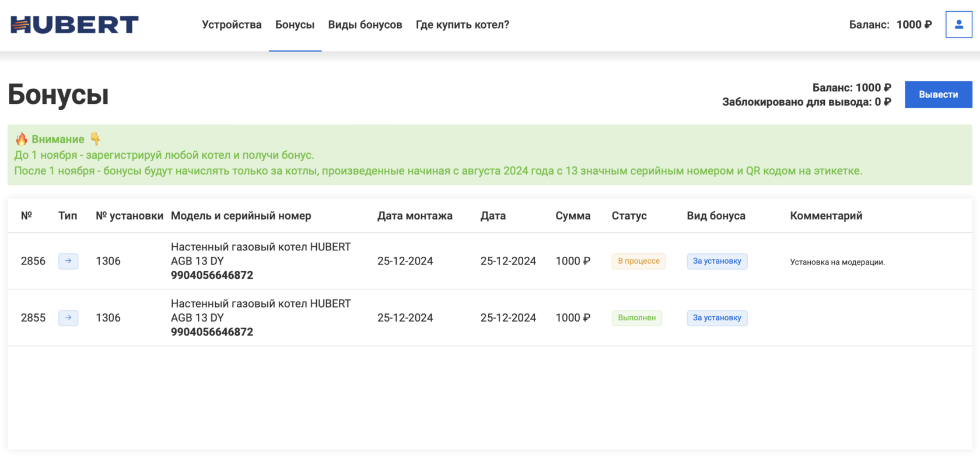This screenshot has height=461, width=980.
Task: Click the HUBERT logo
Action: coord(75,25)
